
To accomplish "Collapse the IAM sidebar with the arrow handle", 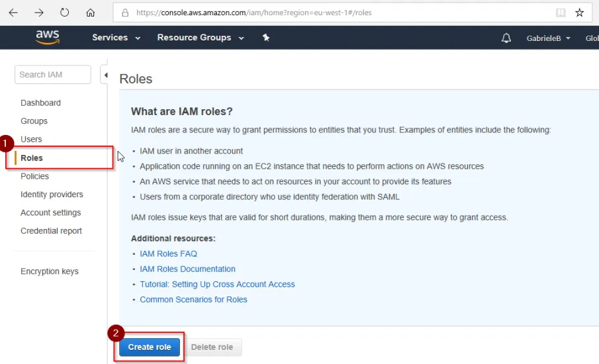I will (x=105, y=75).
